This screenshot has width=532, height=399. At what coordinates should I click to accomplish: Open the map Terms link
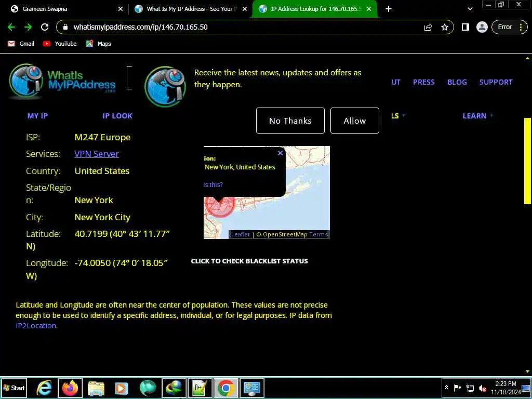[x=318, y=234]
